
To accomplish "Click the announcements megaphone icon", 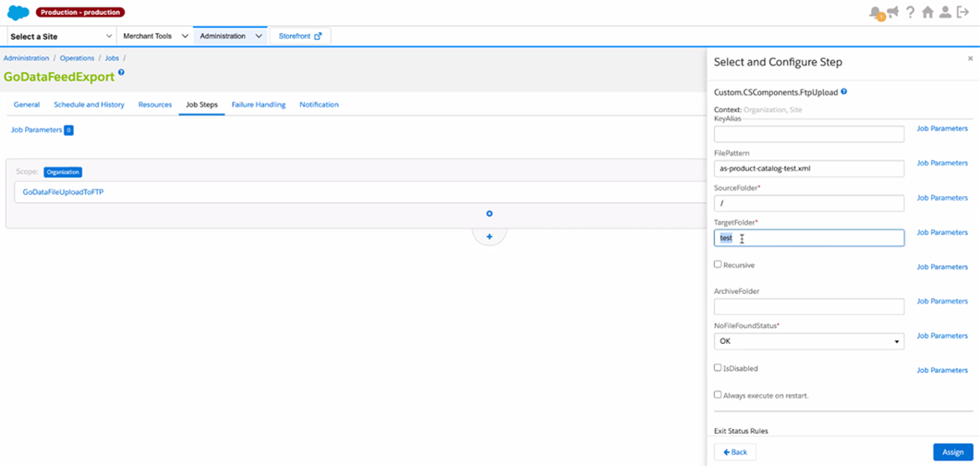I will tap(893, 12).
